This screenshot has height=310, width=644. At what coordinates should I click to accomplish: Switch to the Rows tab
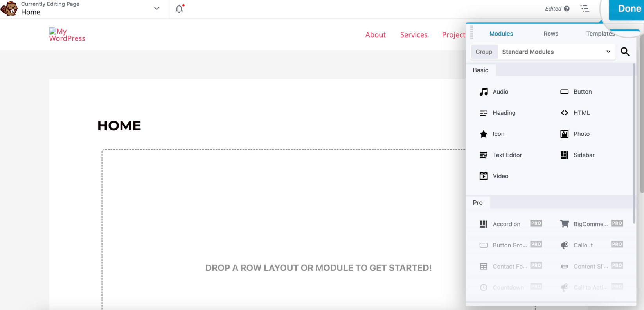pos(551,34)
